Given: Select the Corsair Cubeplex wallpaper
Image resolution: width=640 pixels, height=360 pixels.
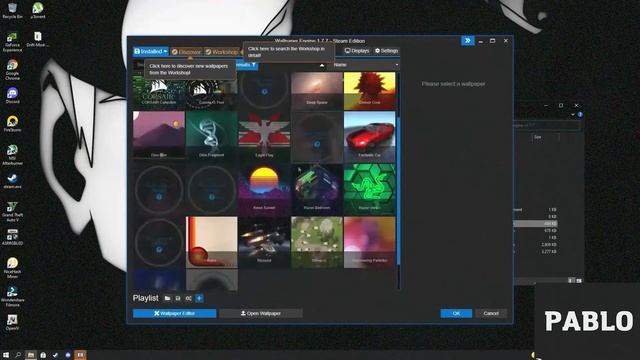Looking at the screenshot, I should click(158, 91).
